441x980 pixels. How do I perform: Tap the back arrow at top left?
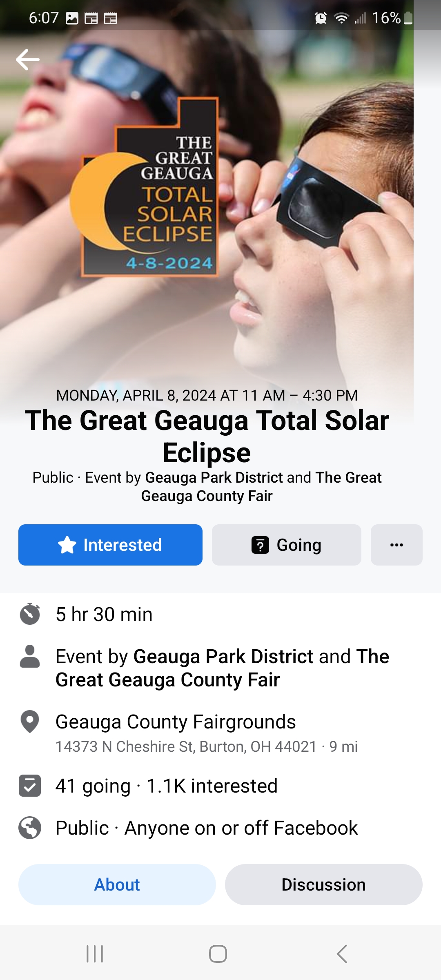click(x=28, y=60)
